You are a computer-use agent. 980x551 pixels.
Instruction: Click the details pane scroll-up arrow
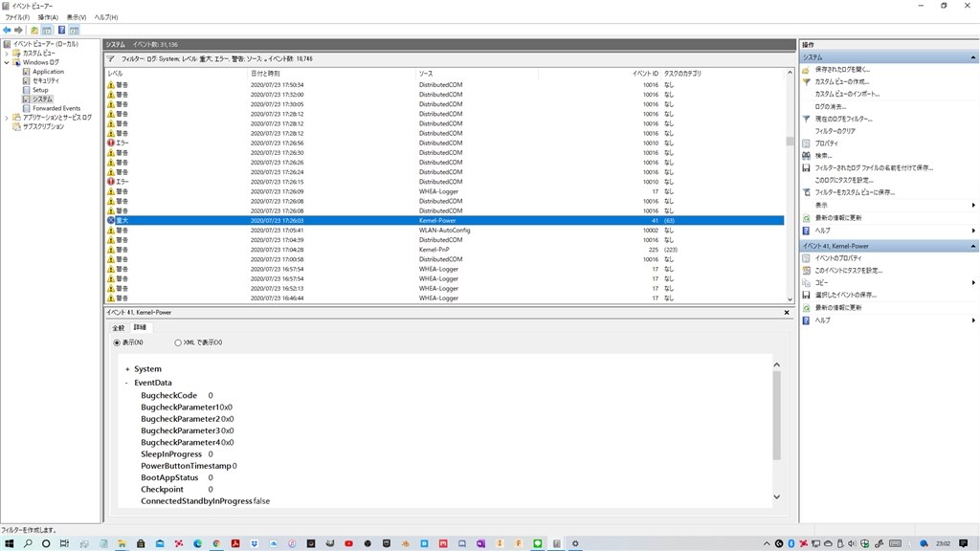pos(777,364)
